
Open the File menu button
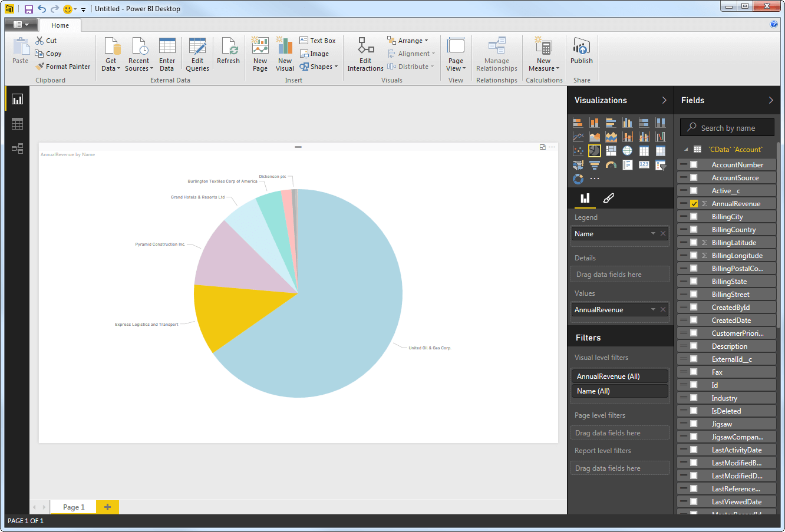coord(21,25)
